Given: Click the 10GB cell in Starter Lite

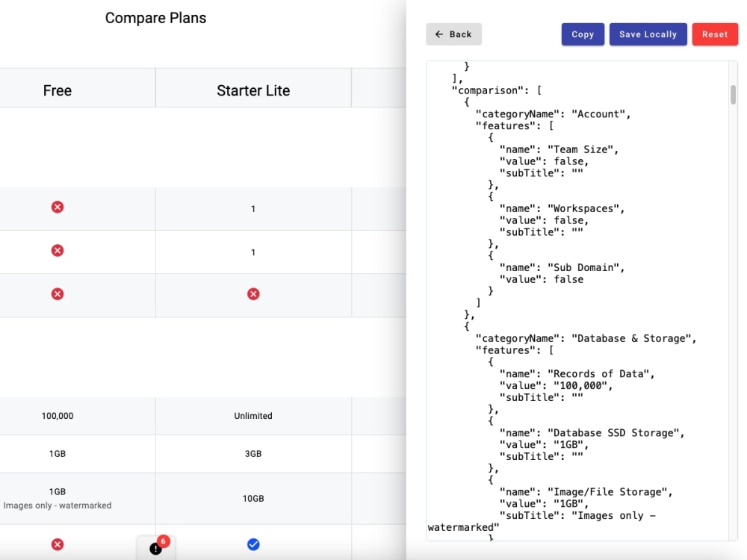Looking at the screenshot, I should (253, 499).
